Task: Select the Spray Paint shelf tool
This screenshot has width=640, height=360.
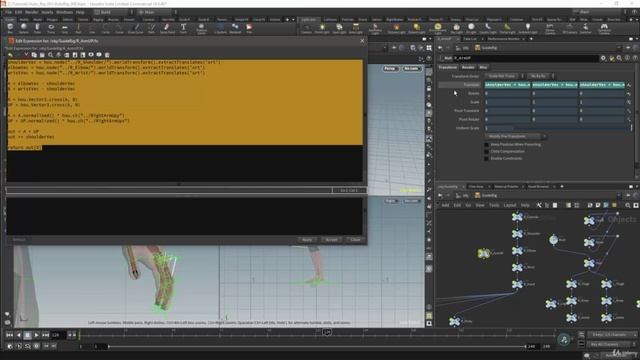Action: (x=167, y=28)
